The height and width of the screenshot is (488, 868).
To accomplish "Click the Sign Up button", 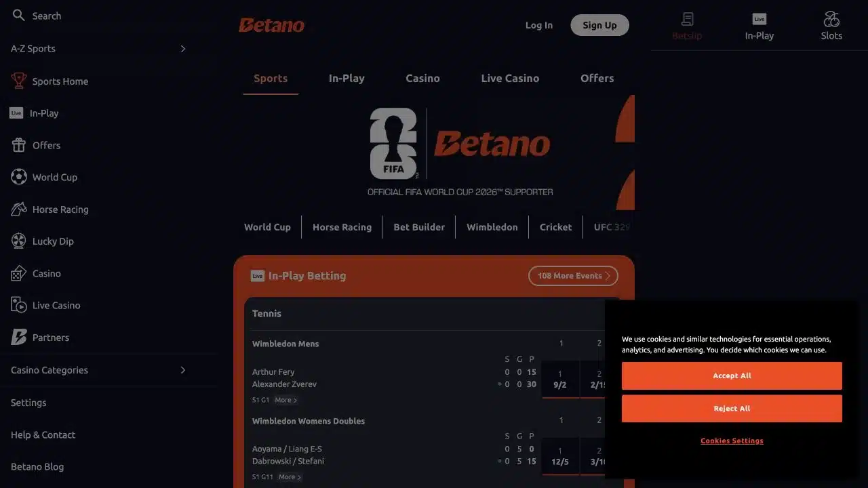I will 599,25.
